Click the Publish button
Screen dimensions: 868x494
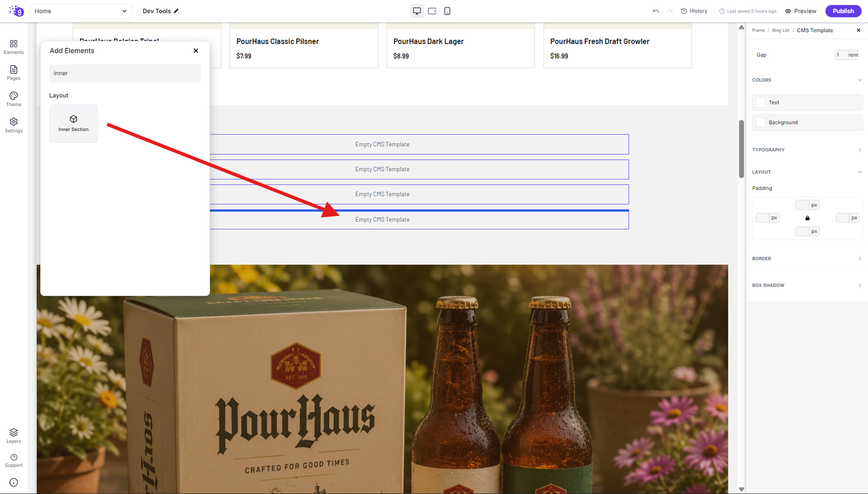pos(843,11)
